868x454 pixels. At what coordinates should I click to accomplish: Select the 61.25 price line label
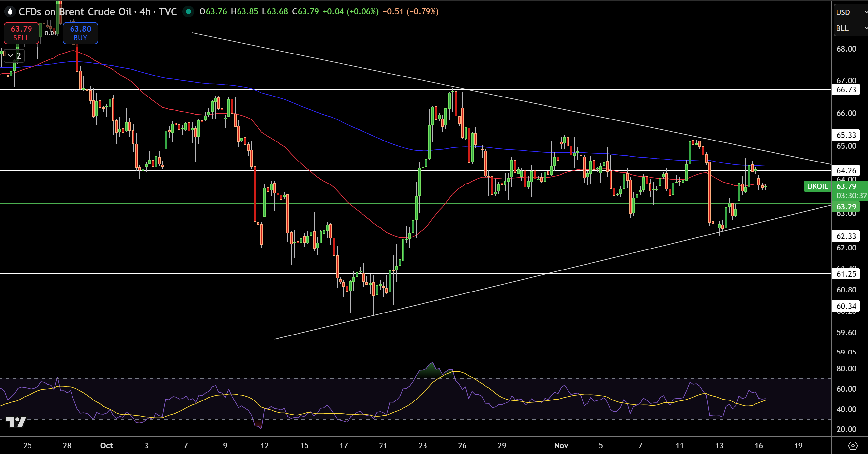tap(846, 274)
